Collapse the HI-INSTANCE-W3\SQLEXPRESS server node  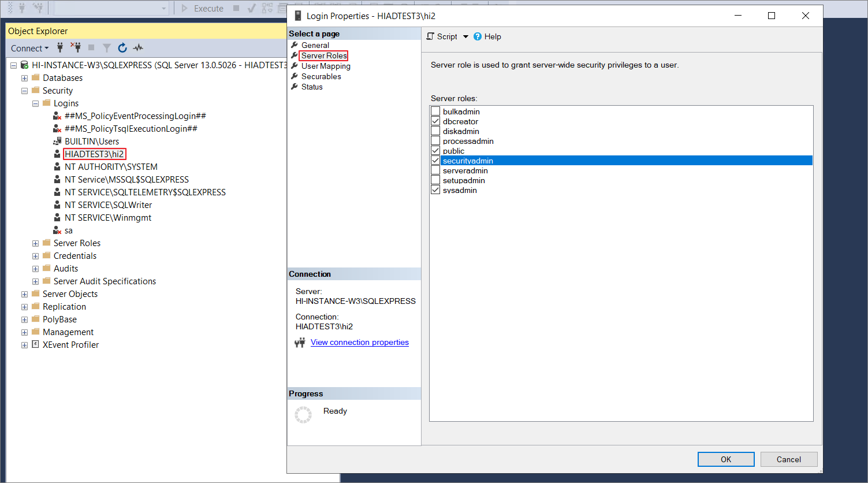pos(13,65)
